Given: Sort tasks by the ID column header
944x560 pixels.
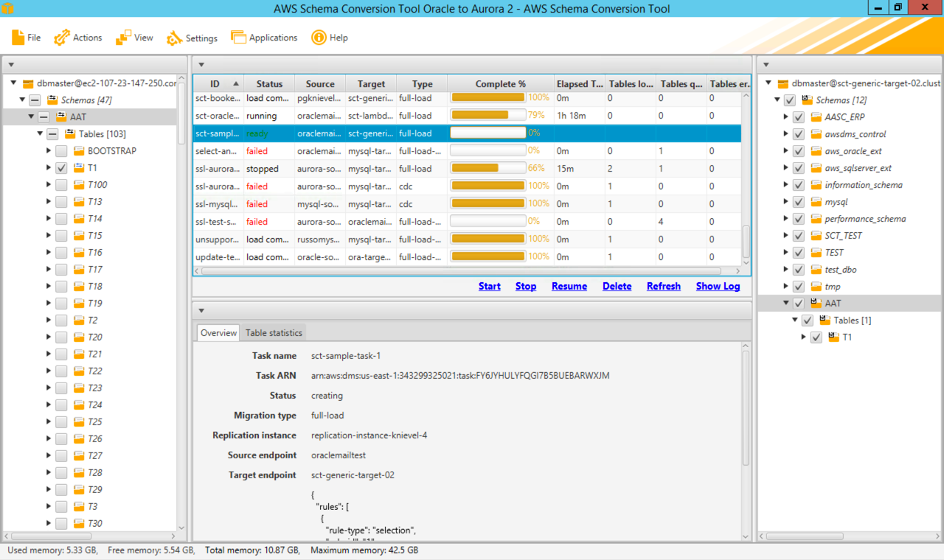Looking at the screenshot, I should tap(219, 84).
